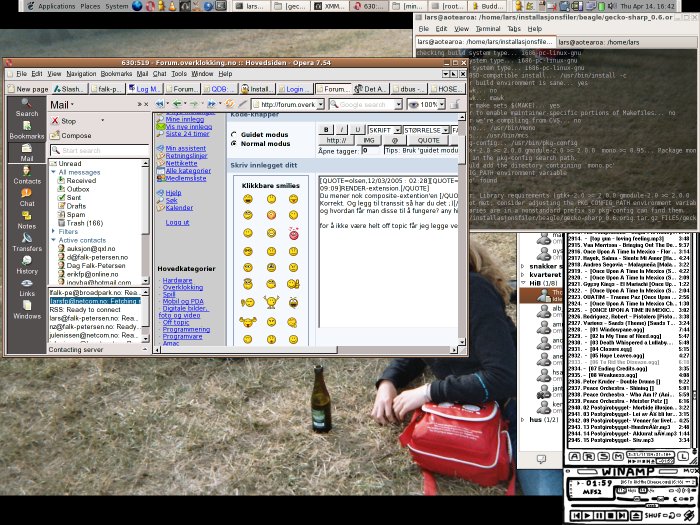The image size is (700, 525).
Task: Open the Overklokking category link
Action: pos(181,287)
